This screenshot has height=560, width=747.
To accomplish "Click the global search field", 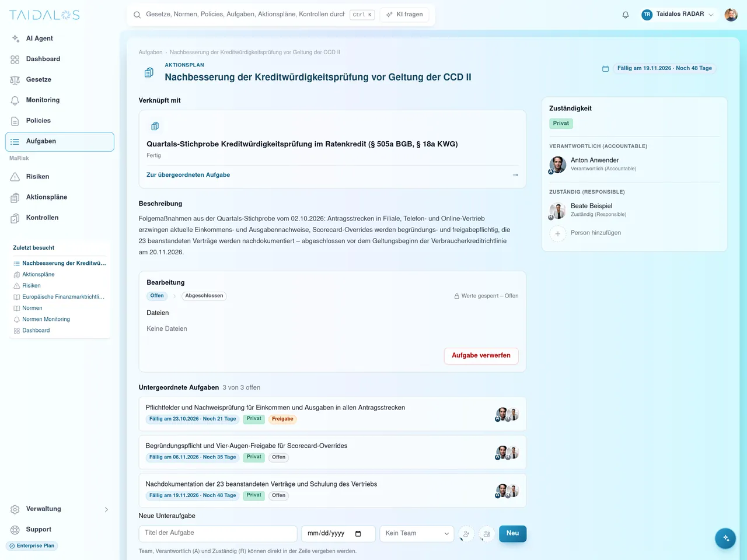I will click(x=245, y=15).
